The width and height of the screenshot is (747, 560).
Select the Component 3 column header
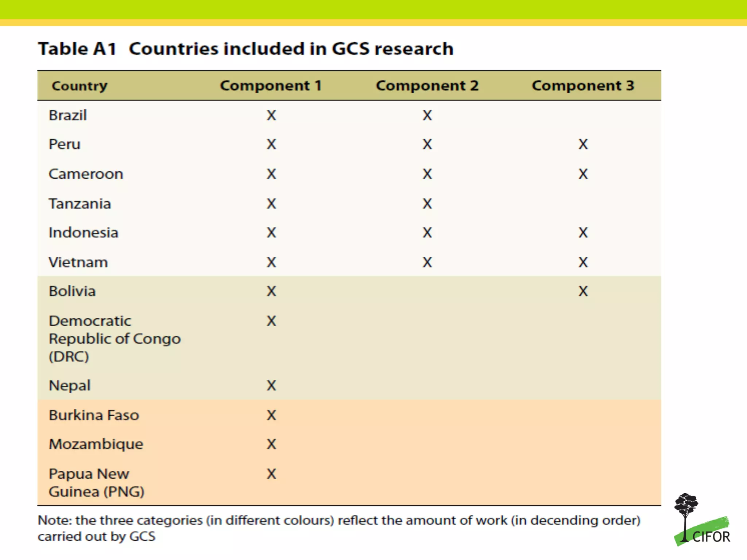[x=583, y=86]
